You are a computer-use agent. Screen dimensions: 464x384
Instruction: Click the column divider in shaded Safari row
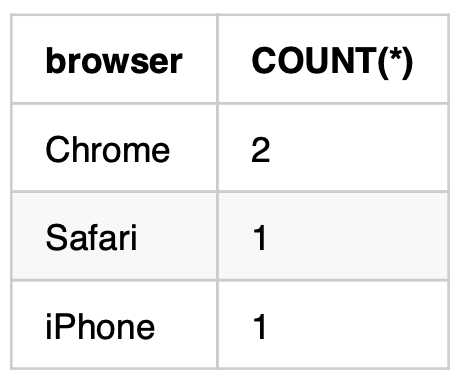point(217,236)
